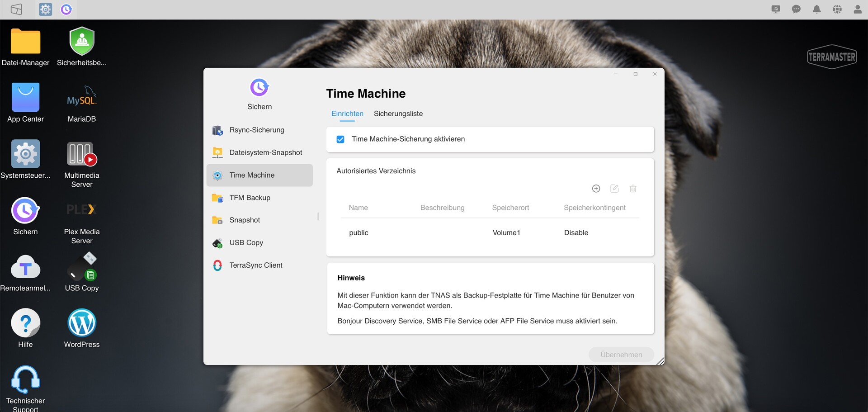This screenshot has width=868, height=412.
Task: Select the public directory row
Action: 490,233
